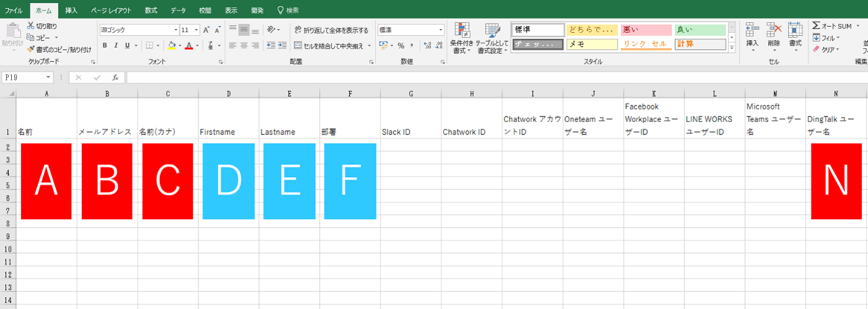Switch to the Review (校閲) tab
The width and height of the screenshot is (868, 309).
205,11
